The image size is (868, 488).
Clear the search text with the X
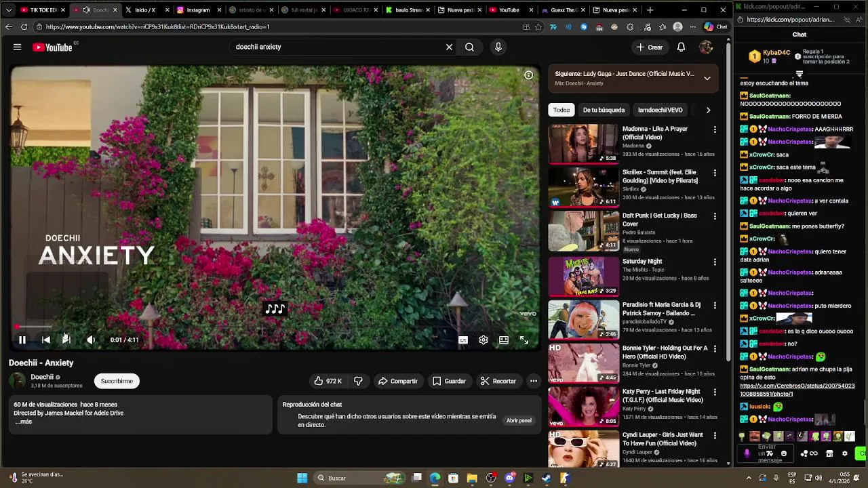coord(449,47)
